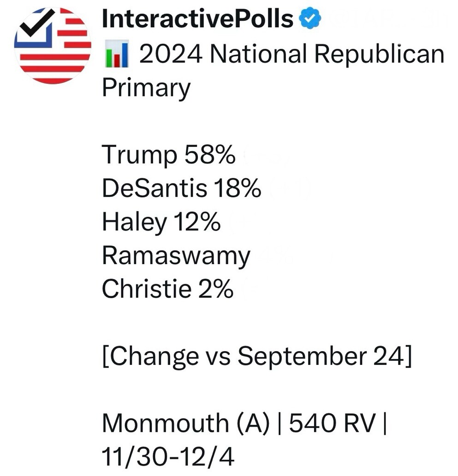Click the "Christie 2%" result line
The image size is (458, 476).
167,288
